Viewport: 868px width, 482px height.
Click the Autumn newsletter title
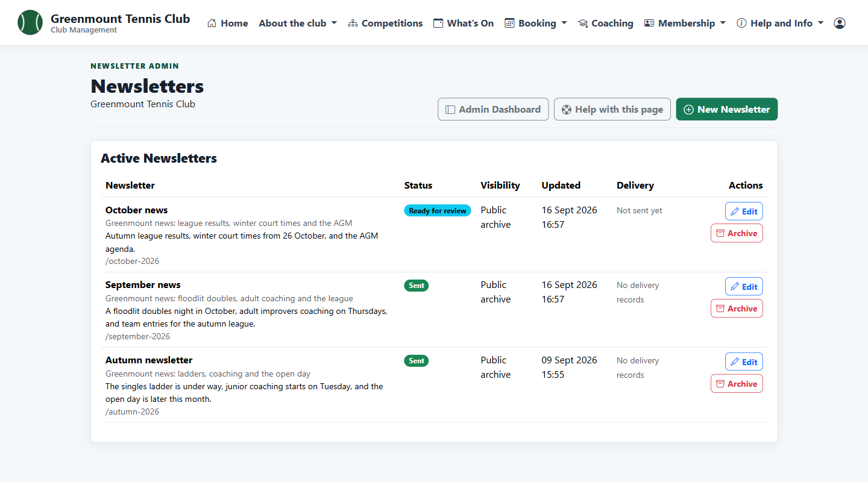[149, 360]
